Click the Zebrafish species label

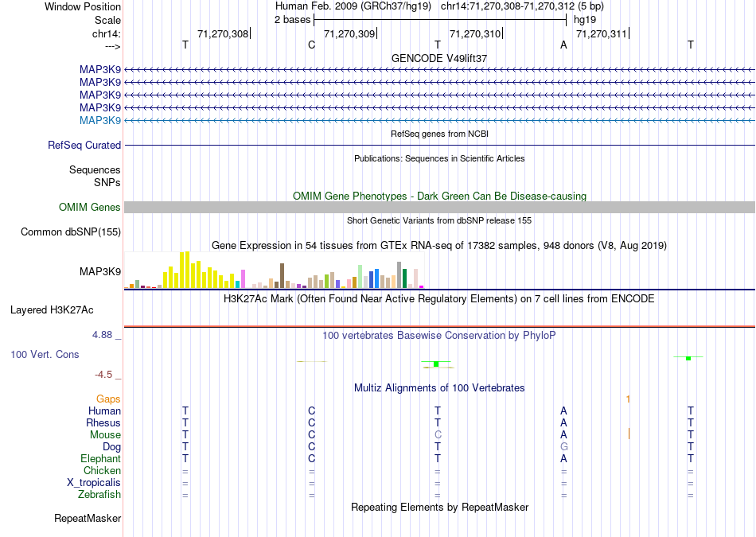click(99, 495)
